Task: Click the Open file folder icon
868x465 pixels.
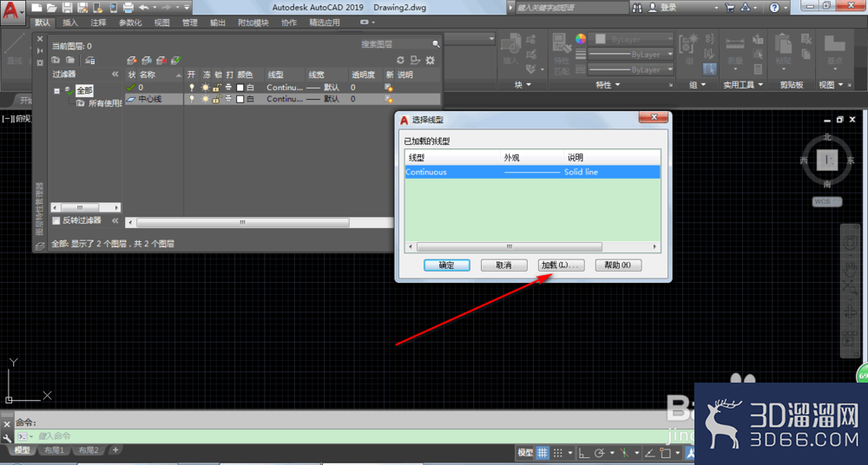Action: (51, 8)
